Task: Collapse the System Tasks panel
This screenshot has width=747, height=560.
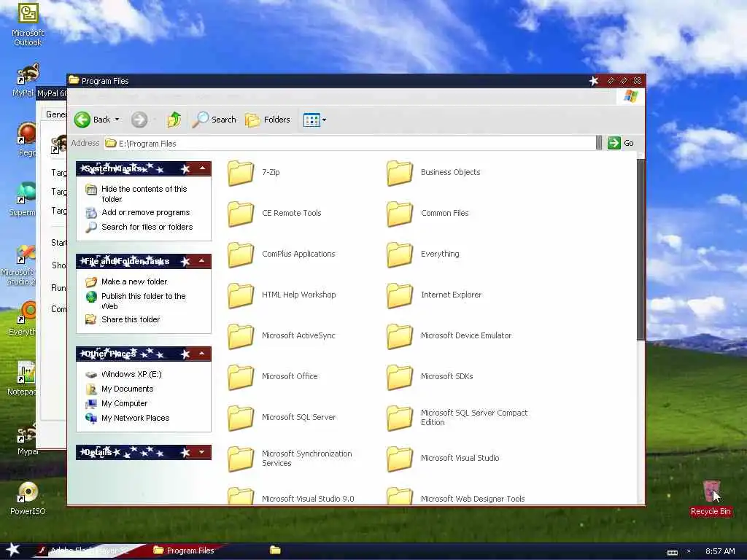Action: (203, 168)
